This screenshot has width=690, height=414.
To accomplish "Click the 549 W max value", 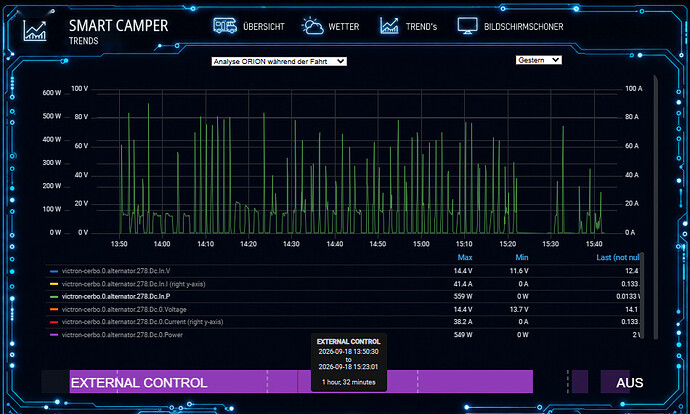I will pos(463,335).
